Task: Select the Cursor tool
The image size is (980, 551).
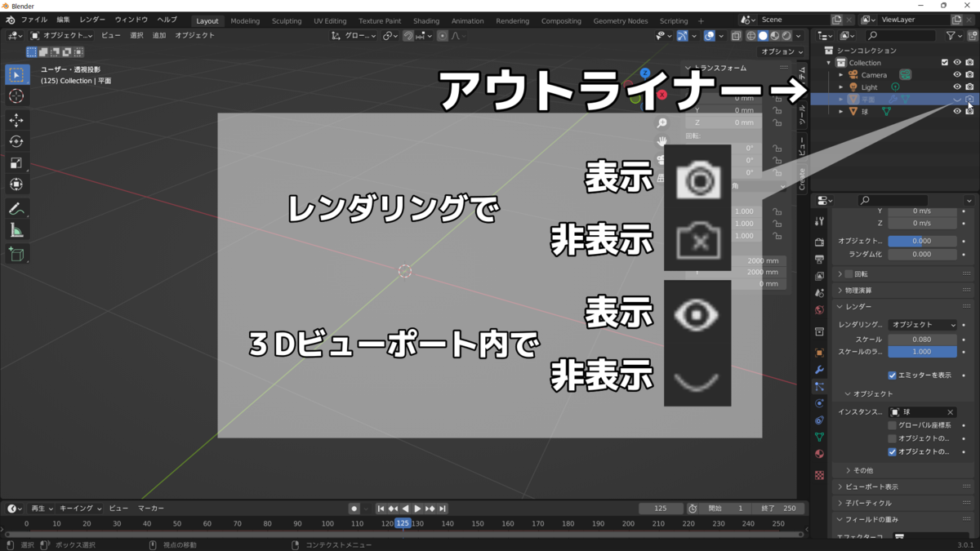Action: 16,96
